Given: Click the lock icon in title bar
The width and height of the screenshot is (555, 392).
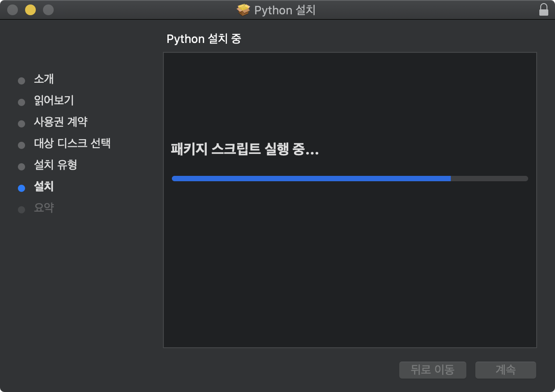Looking at the screenshot, I should point(544,10).
